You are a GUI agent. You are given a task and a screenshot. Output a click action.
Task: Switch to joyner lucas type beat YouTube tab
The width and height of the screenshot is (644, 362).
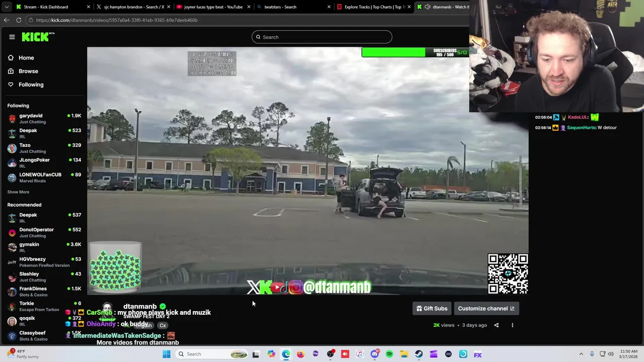[213, 7]
